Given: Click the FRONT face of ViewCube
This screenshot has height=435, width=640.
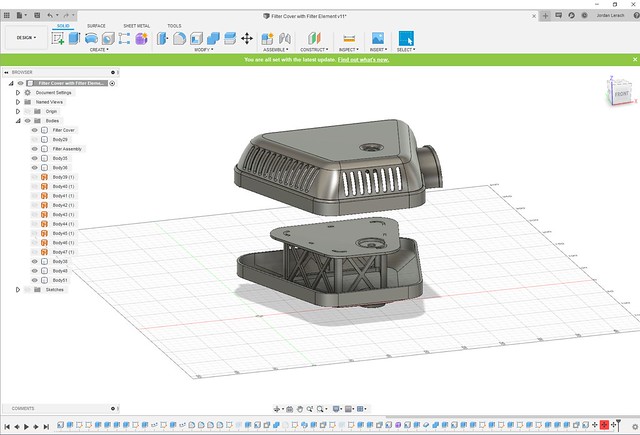Looking at the screenshot, I should [622, 93].
